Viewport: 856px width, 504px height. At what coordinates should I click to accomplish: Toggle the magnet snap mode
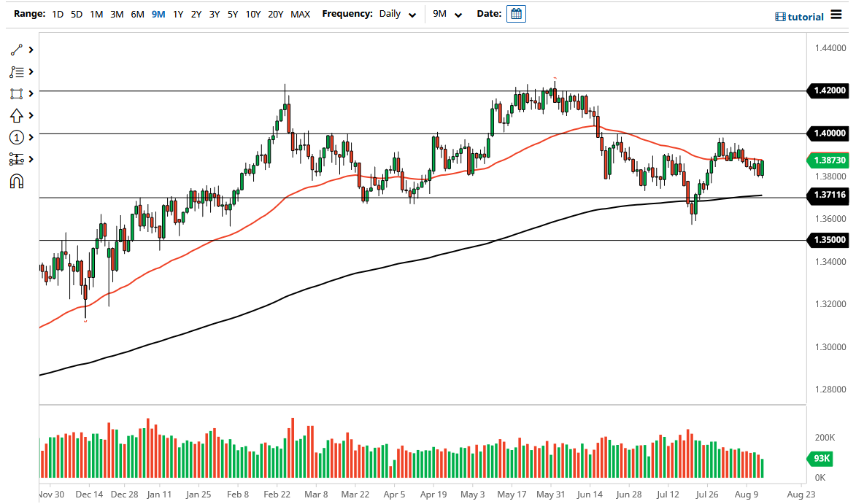point(16,181)
